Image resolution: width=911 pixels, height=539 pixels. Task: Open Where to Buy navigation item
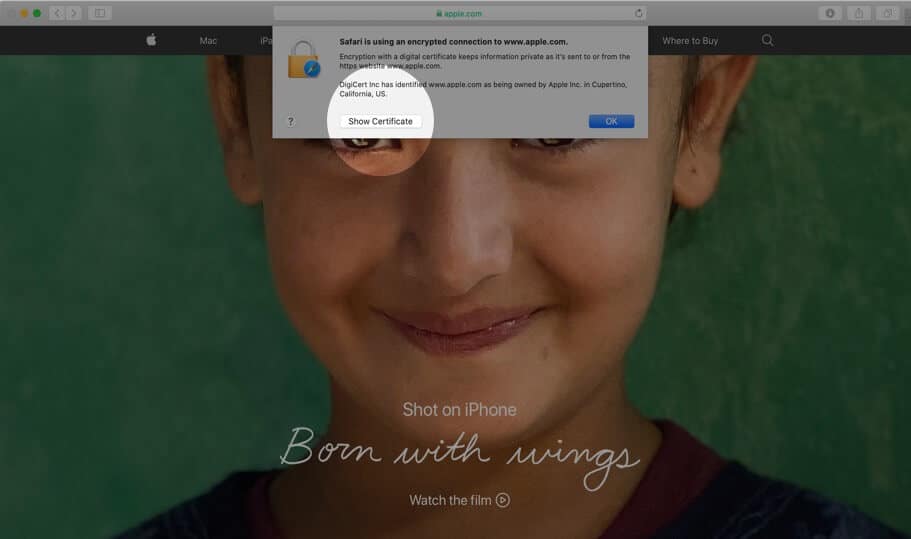pyautogui.click(x=690, y=41)
